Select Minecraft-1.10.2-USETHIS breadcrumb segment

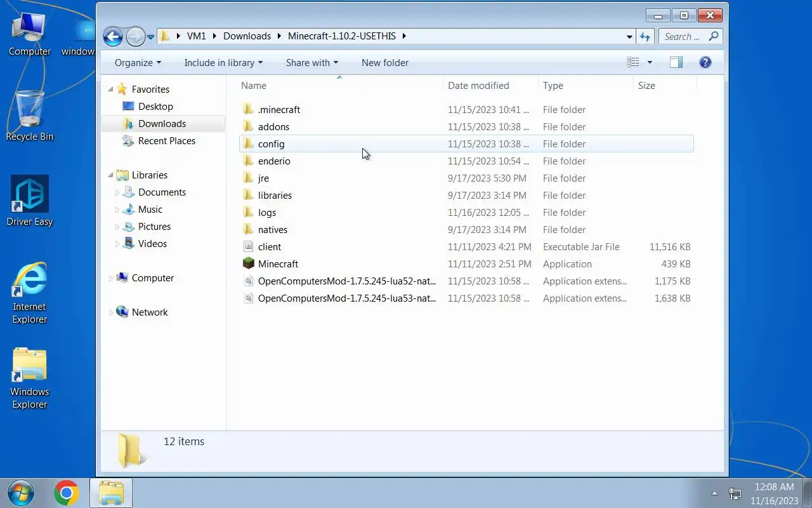342,36
